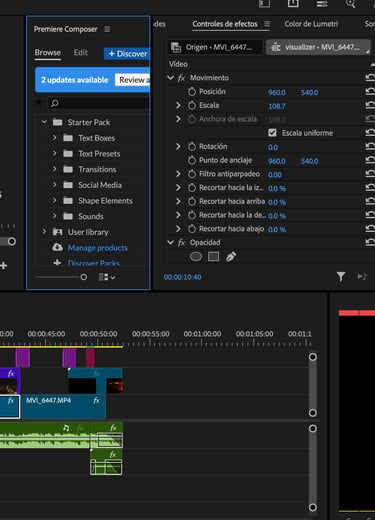The image size is (375, 520).
Task: Click the filter properties funnel icon
Action: 341,277
